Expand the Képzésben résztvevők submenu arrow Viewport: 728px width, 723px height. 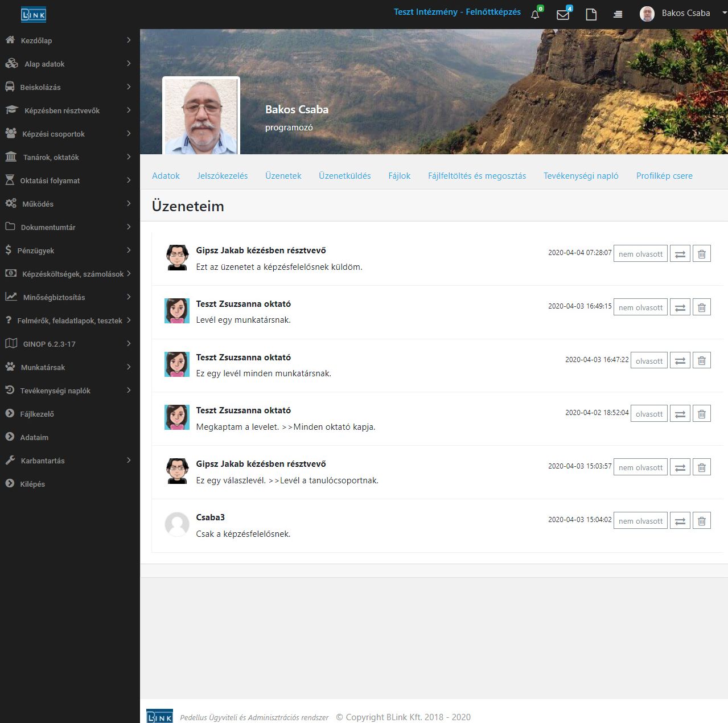coord(129,110)
